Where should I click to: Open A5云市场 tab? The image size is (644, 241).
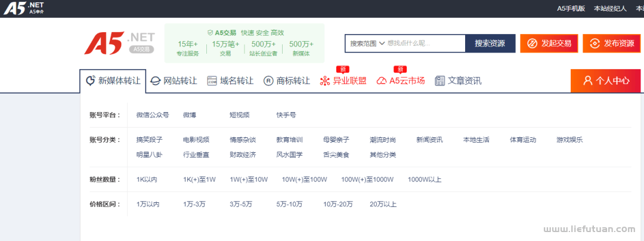[401, 81]
